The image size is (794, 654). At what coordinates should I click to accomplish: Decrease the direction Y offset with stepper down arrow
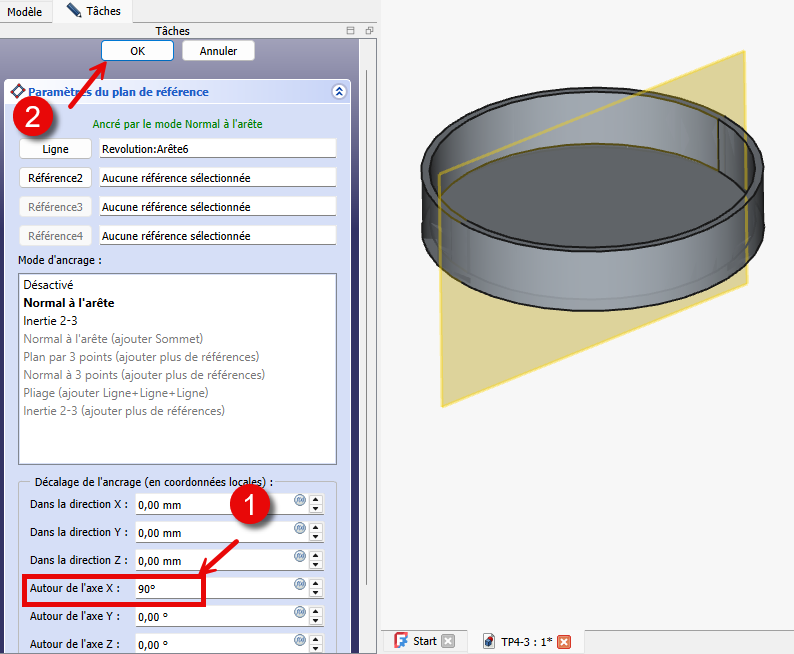[x=316, y=537]
